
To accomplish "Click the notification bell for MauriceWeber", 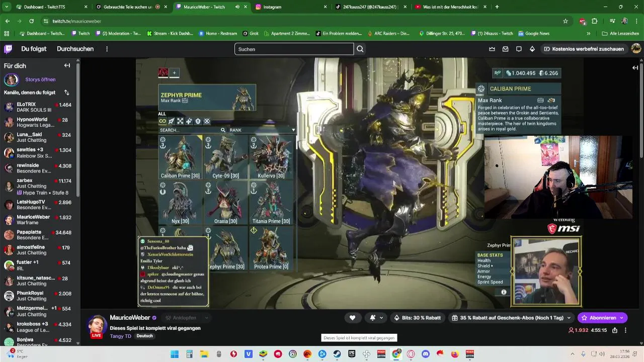I will tap(373, 318).
